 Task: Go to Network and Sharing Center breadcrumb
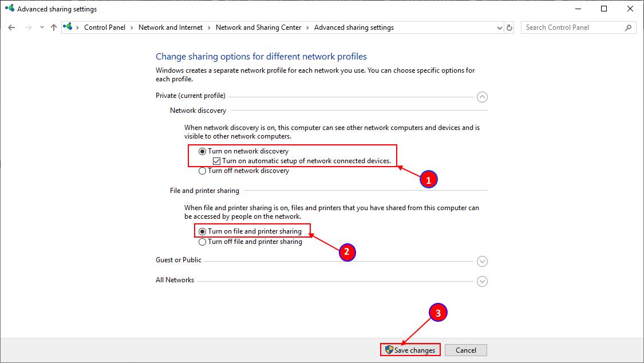(x=258, y=27)
